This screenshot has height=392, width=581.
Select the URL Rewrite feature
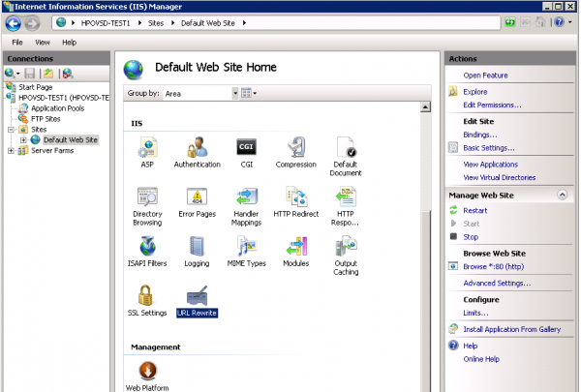pyautogui.click(x=197, y=300)
